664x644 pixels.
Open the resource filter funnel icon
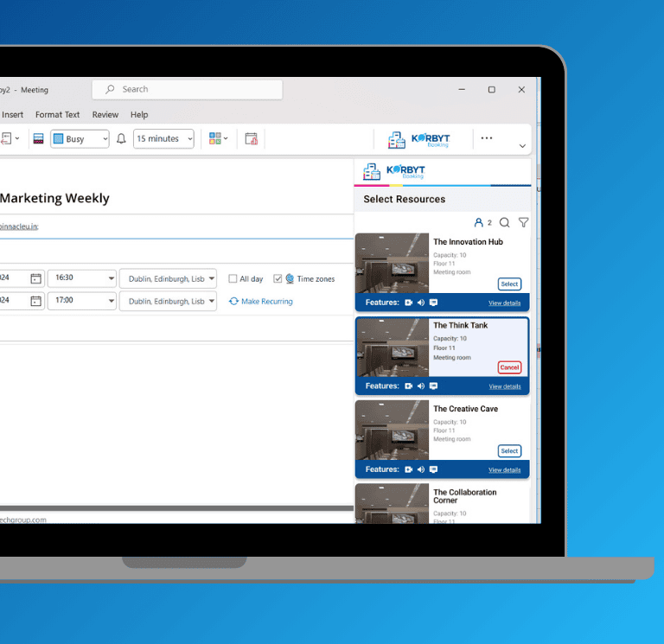point(523,223)
